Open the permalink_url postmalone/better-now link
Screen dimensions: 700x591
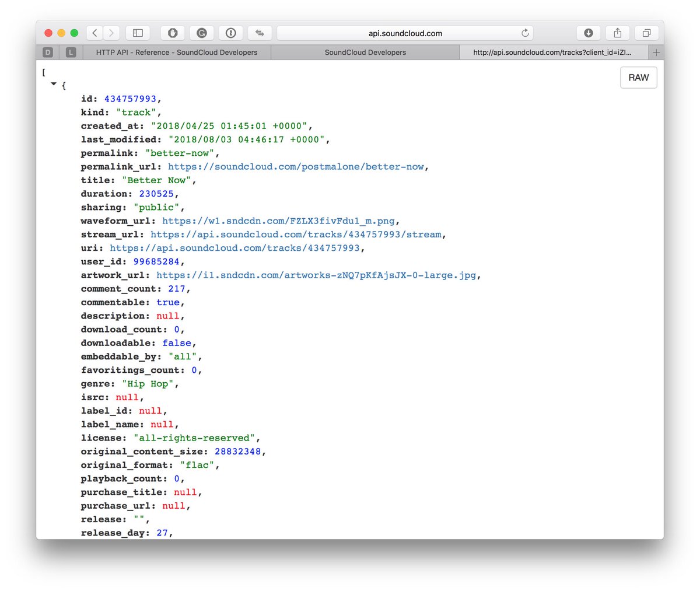click(x=296, y=167)
